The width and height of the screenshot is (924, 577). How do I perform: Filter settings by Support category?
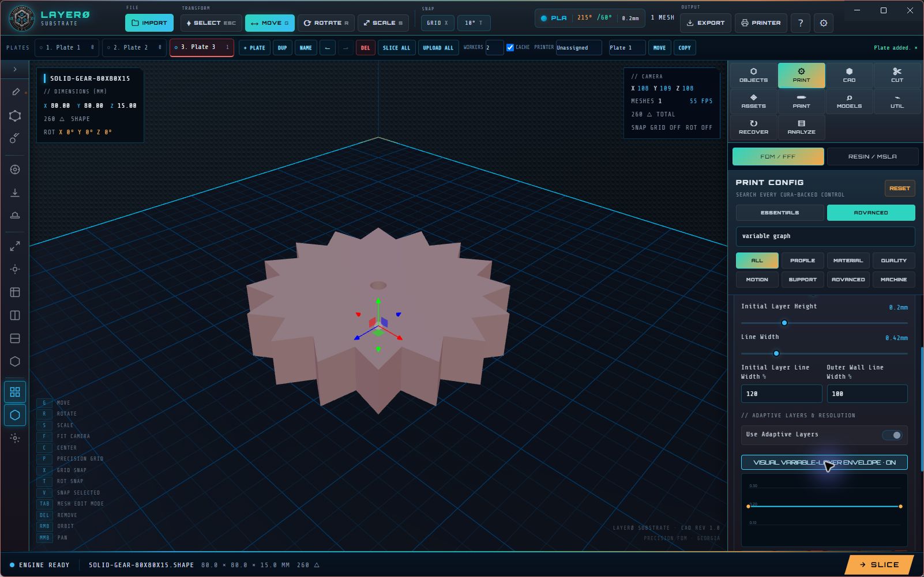802,280
